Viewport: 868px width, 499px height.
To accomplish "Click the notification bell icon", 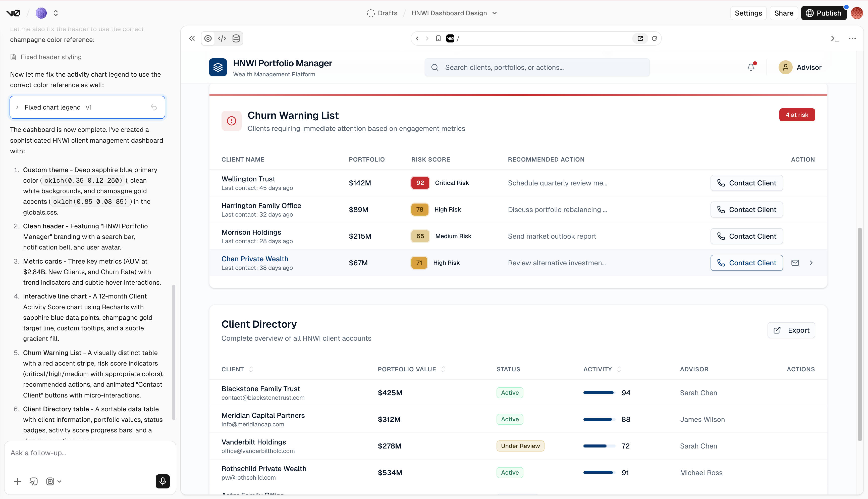I will (750, 67).
